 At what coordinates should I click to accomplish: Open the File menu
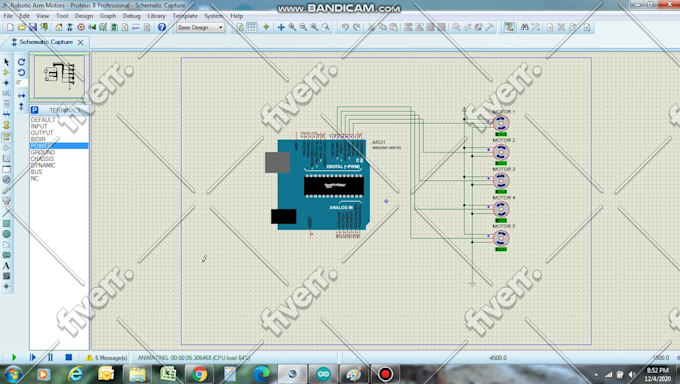pyautogui.click(x=8, y=16)
